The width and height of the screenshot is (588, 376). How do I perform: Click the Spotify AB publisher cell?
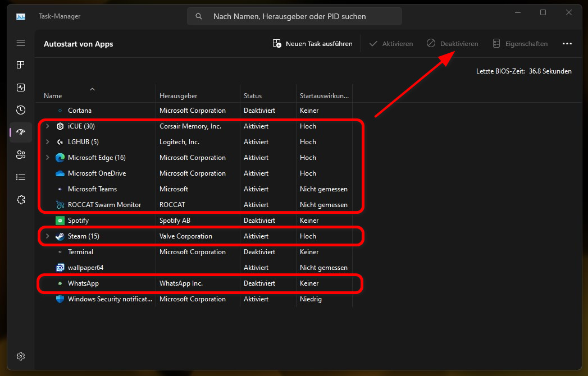point(175,221)
